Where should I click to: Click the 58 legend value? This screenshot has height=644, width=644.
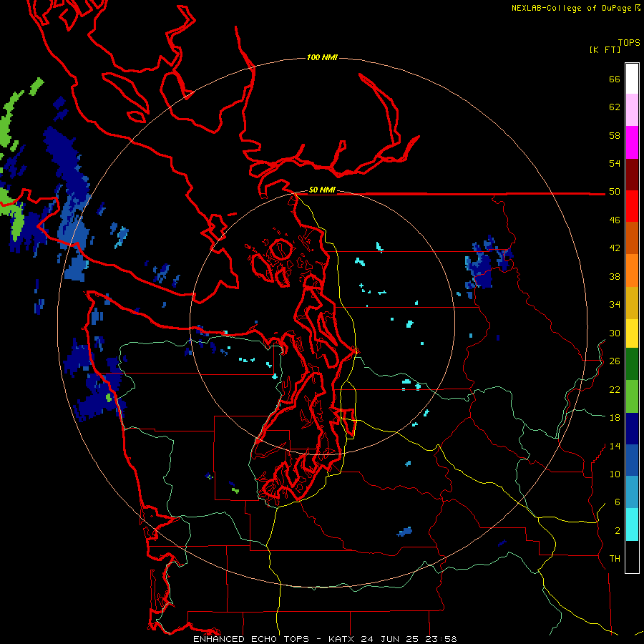[x=615, y=135]
